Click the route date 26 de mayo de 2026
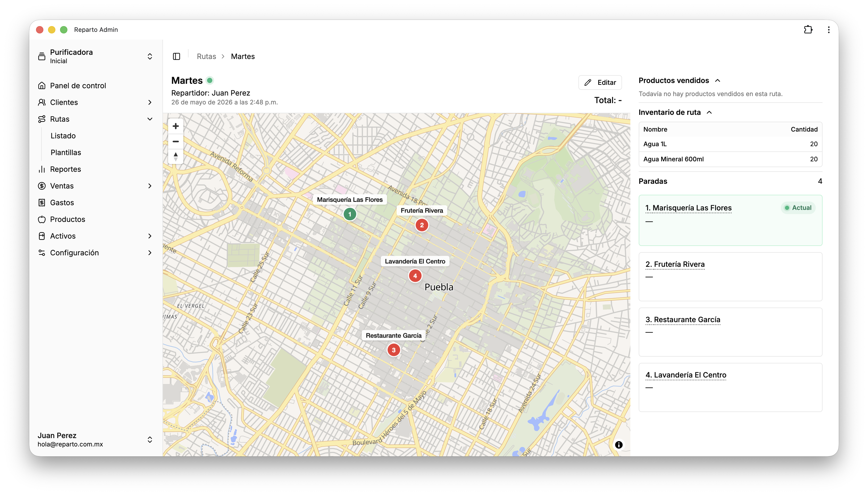The width and height of the screenshot is (868, 495). click(x=224, y=102)
